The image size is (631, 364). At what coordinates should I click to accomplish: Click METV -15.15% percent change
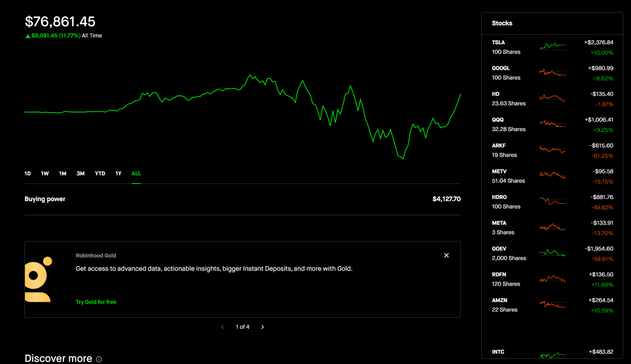pyautogui.click(x=603, y=182)
